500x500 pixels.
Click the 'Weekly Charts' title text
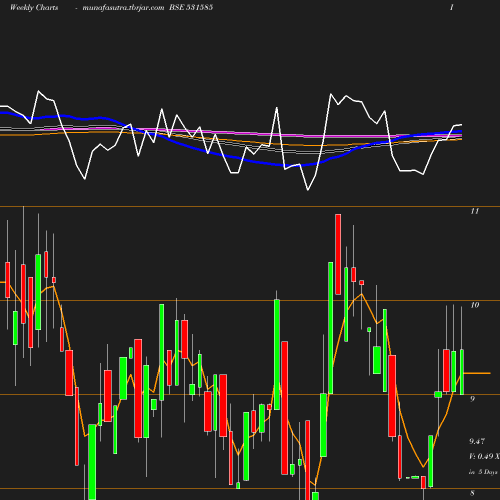pyautogui.click(x=34, y=8)
